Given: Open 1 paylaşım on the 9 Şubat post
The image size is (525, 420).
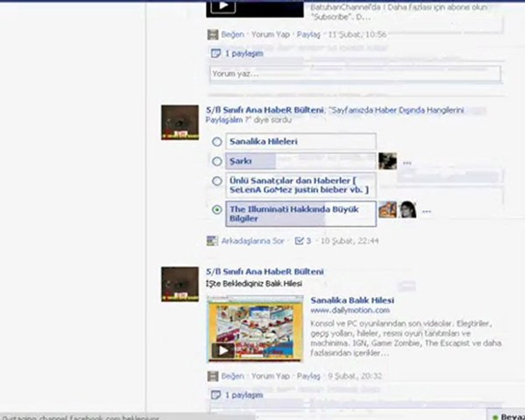Looking at the screenshot, I should click(x=244, y=395).
